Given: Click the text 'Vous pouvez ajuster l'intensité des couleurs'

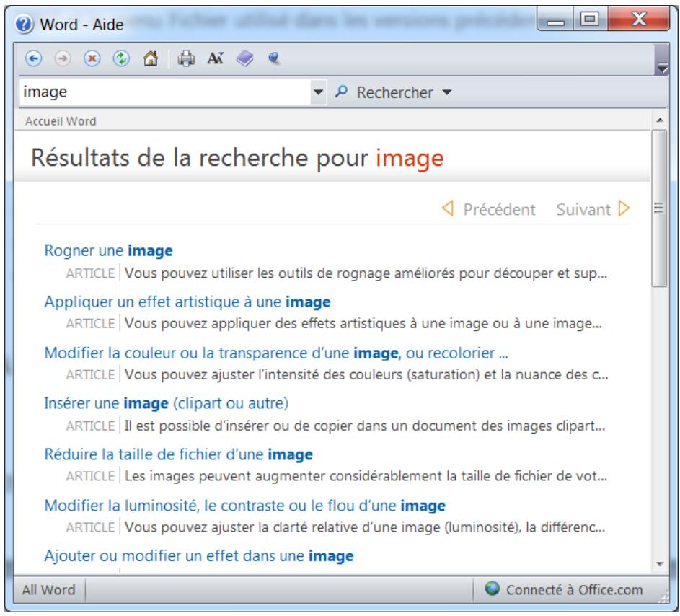Looking at the screenshot, I should point(264,375).
